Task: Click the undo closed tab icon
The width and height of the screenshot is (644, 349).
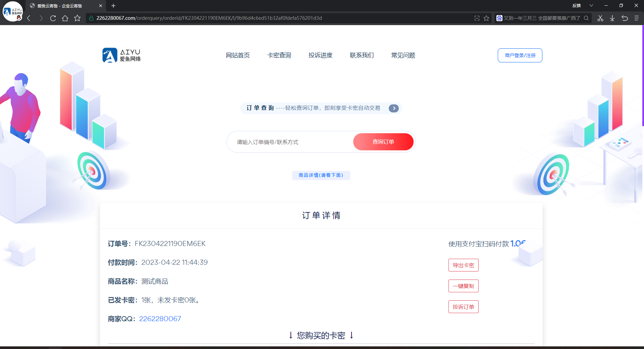Action: point(625,18)
